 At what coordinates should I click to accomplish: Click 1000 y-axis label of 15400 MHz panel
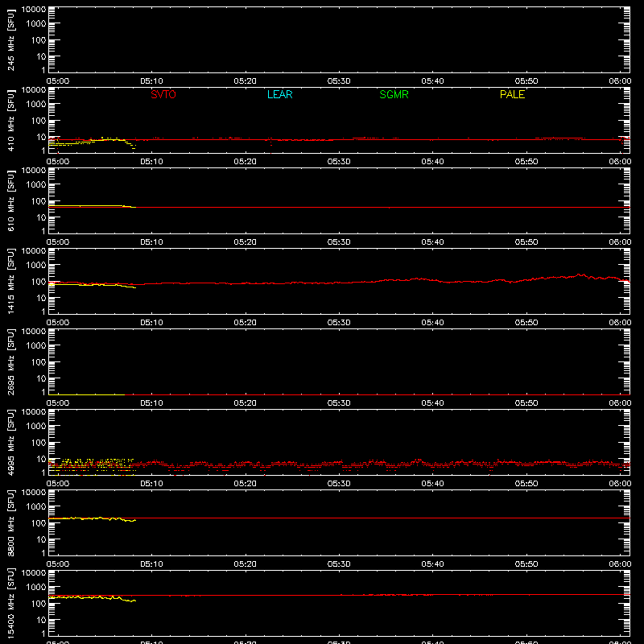36,587
